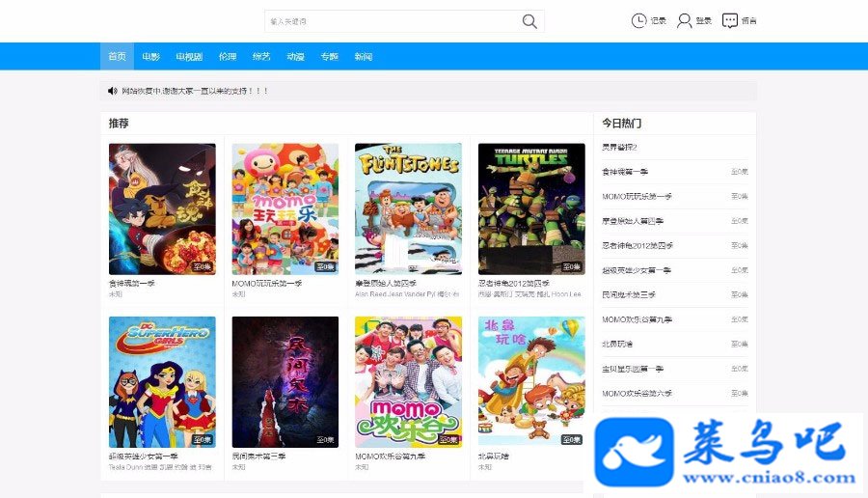This screenshot has width=868, height=498.
Task: Select the 首页 nav tab
Action: tap(117, 57)
